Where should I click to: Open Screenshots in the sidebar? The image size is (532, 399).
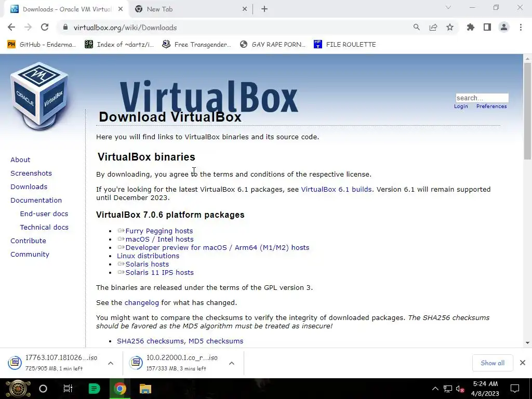coord(31,174)
